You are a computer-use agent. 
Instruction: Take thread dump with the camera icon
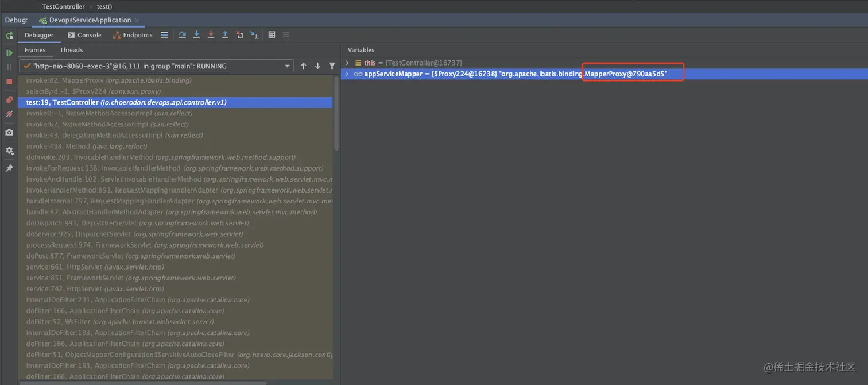pos(9,132)
